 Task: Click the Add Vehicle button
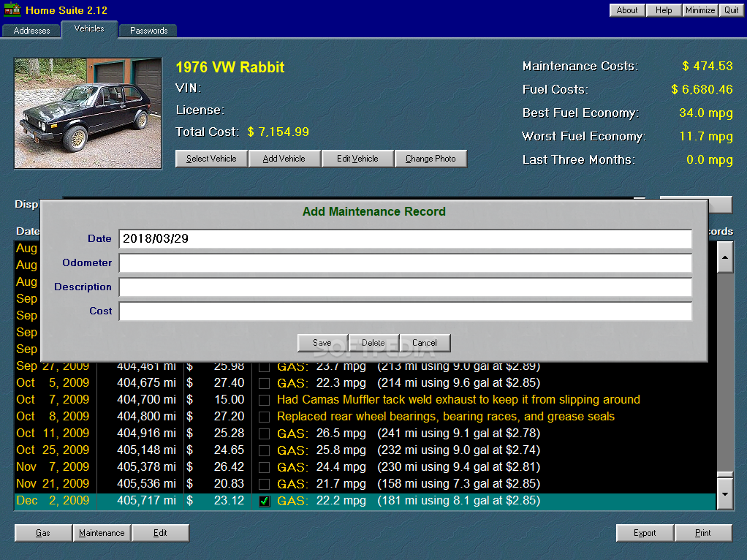tap(284, 159)
